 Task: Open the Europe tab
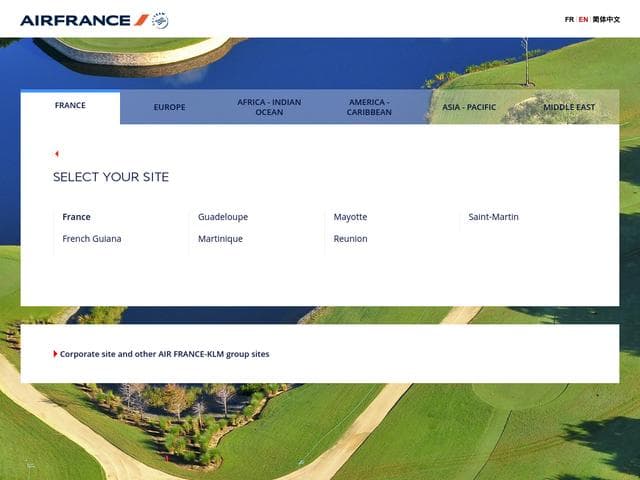pyautogui.click(x=170, y=107)
